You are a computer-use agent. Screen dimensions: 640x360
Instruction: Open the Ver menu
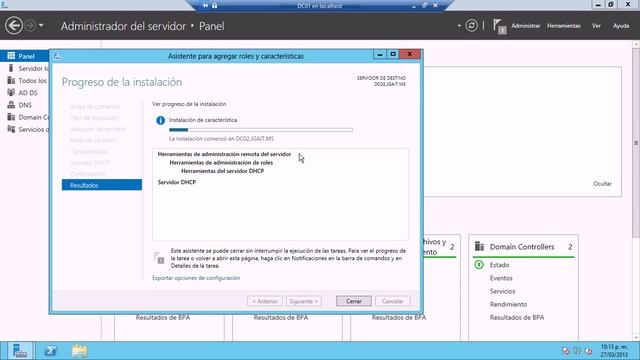click(x=596, y=26)
